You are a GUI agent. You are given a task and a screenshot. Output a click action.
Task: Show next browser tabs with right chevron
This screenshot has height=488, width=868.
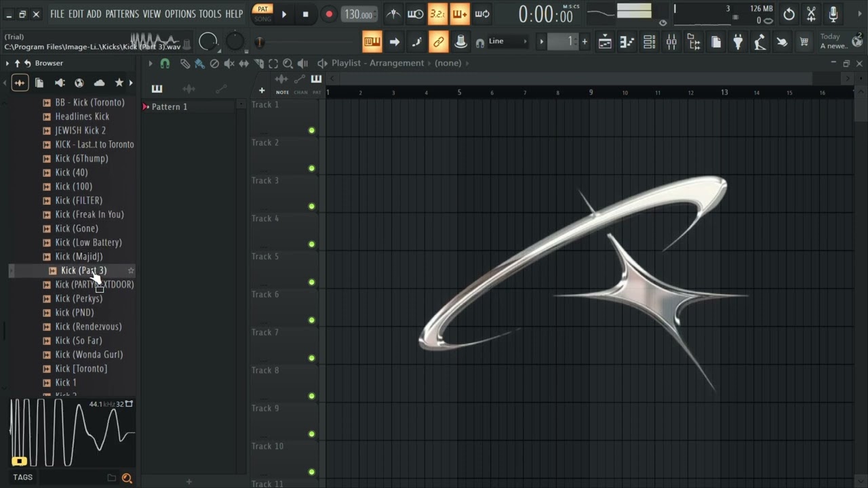pos(131,83)
